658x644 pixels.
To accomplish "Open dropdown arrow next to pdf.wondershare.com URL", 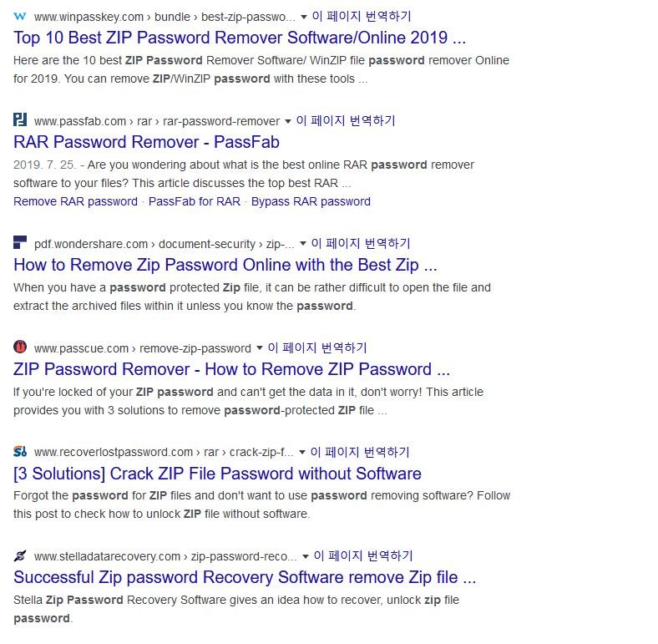I will [x=303, y=245].
